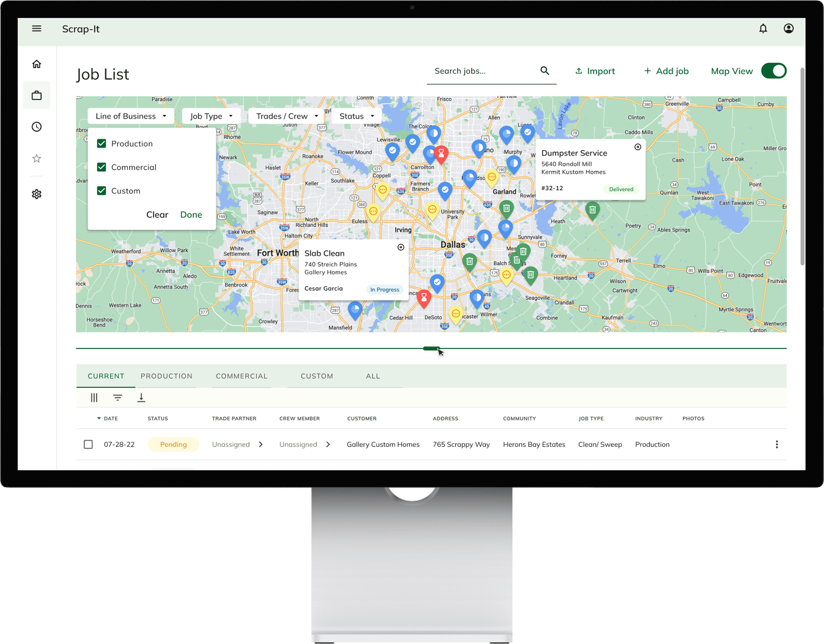
Task: Open notifications bell icon
Action: pos(763,29)
